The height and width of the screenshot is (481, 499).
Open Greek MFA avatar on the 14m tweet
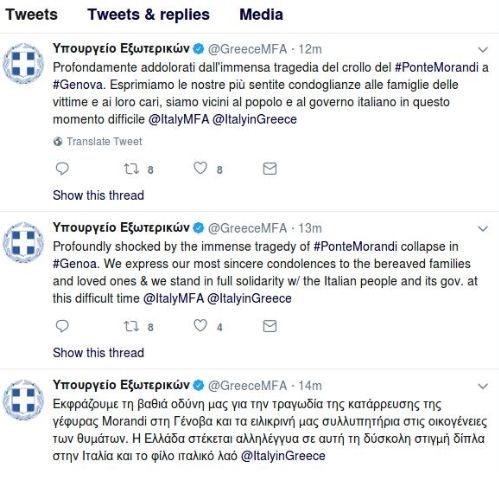click(23, 400)
